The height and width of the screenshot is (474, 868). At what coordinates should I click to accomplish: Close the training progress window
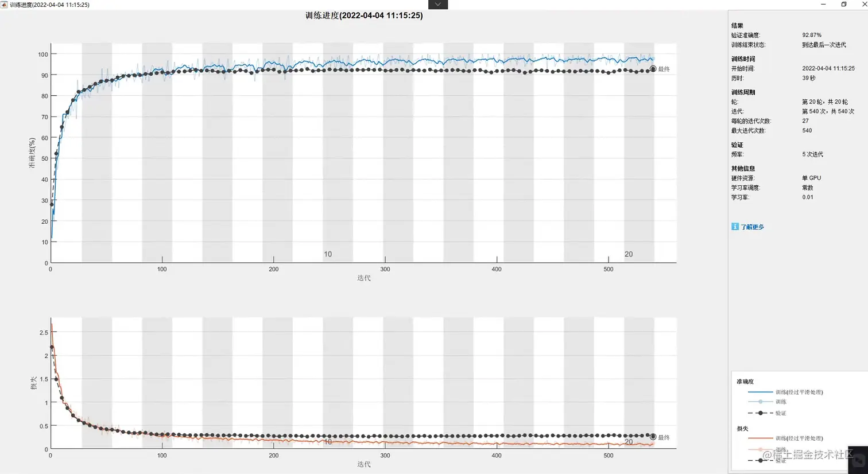(864, 4)
